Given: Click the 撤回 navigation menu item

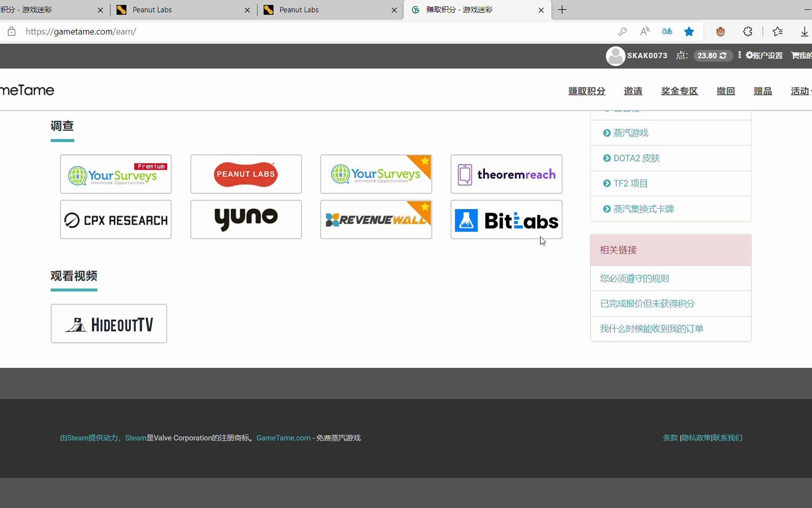Looking at the screenshot, I should coord(725,91).
